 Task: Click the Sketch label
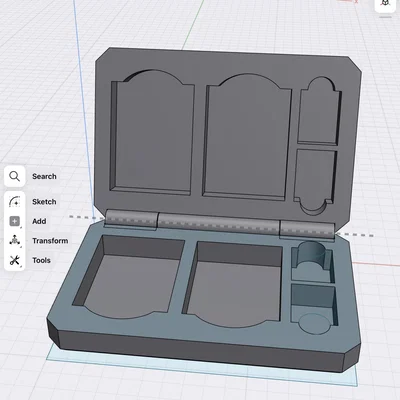(44, 202)
